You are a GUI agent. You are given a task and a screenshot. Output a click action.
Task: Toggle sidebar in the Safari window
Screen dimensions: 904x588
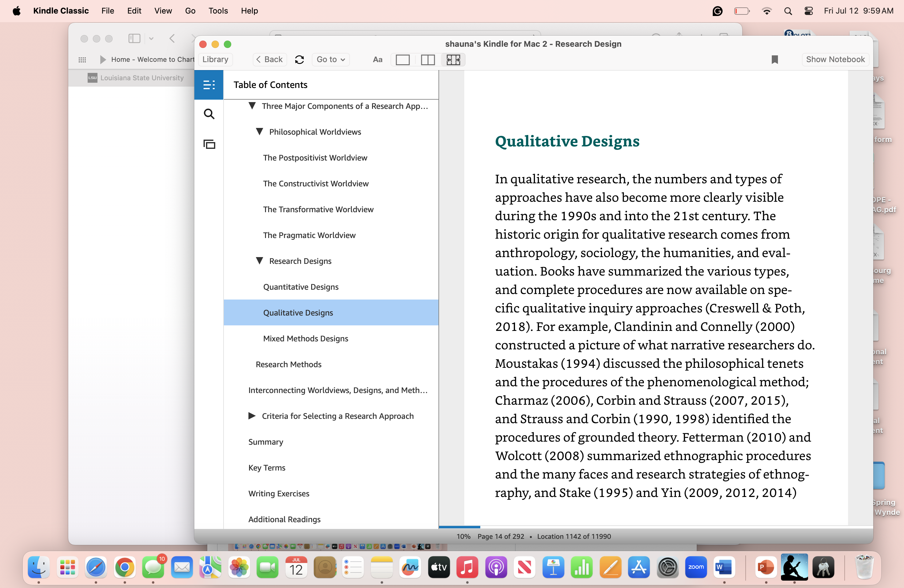[134, 38]
